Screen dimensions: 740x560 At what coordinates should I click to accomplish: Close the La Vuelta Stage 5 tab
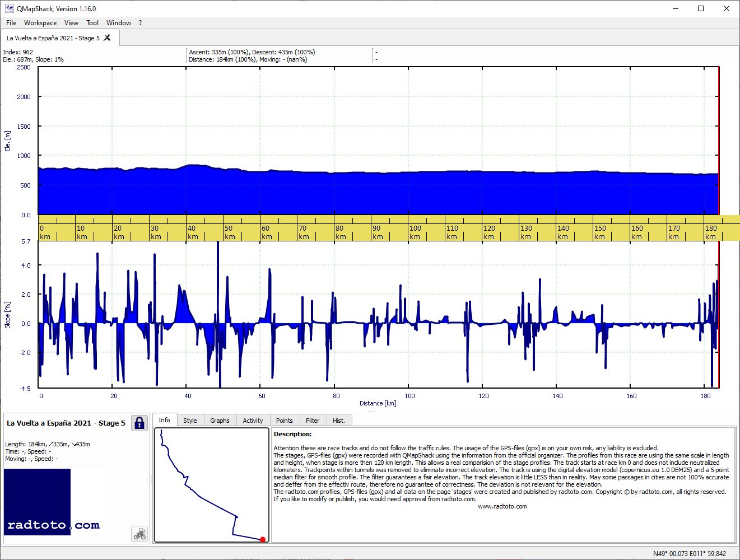(107, 38)
